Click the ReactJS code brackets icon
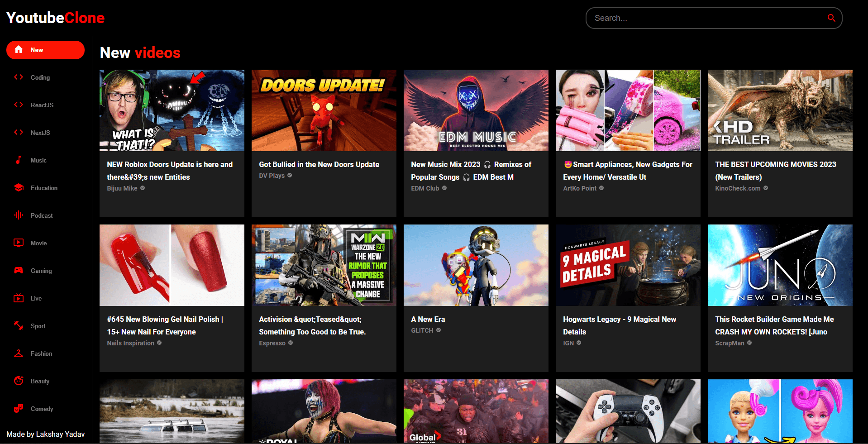868x444 pixels. [x=19, y=105]
